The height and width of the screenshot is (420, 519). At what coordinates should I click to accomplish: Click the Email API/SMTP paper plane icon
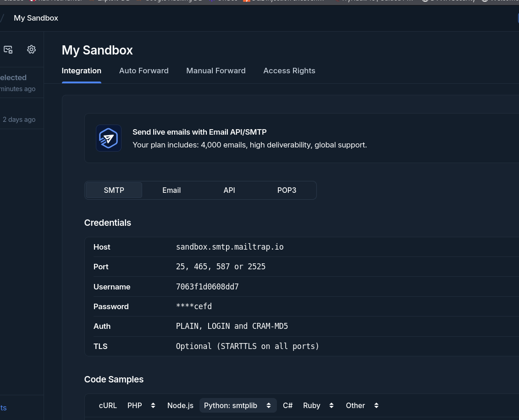109,138
